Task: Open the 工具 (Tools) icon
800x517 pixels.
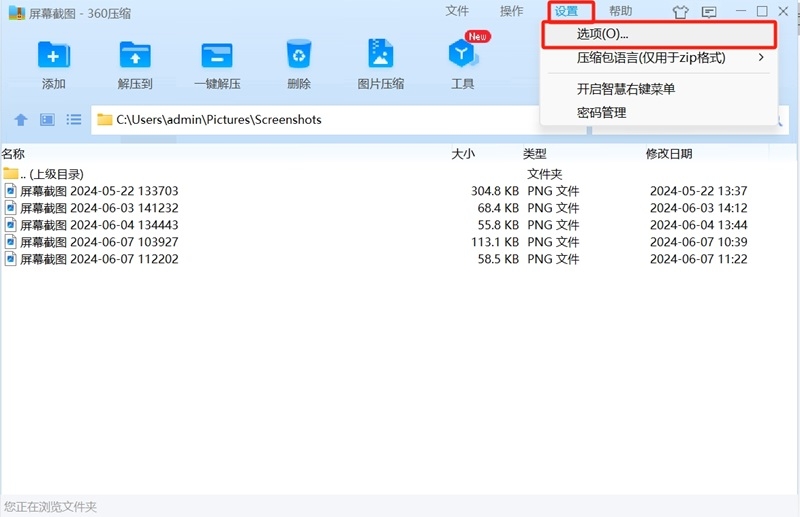Action: (x=463, y=54)
